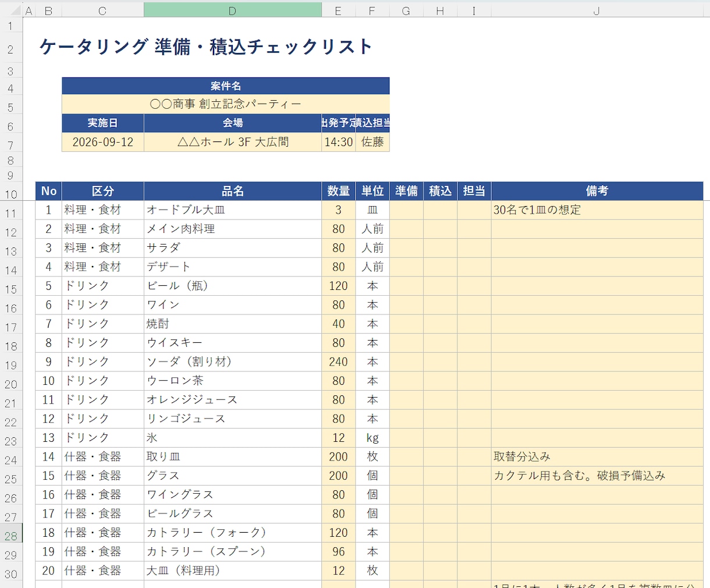
Task: Select the cell containing 佐藤
Action: pos(372,142)
